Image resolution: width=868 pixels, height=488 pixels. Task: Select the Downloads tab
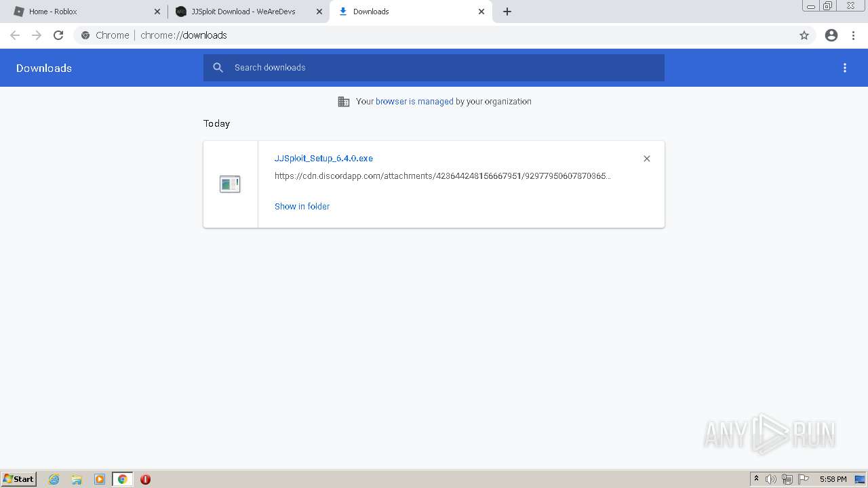point(410,12)
